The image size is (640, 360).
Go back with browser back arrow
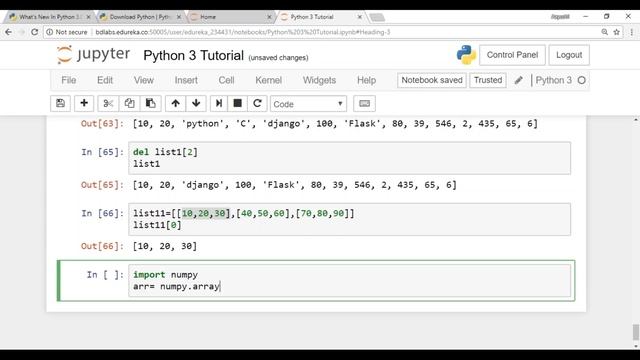[9, 32]
